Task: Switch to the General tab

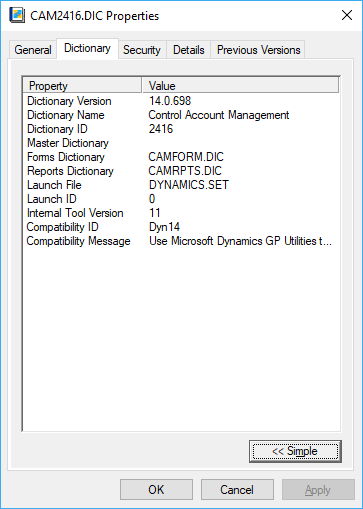Action: pos(33,50)
